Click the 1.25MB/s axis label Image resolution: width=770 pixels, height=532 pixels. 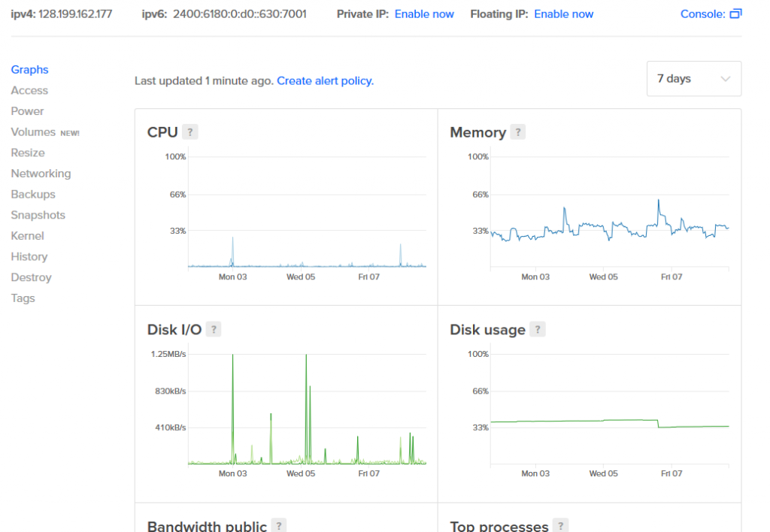pyautogui.click(x=168, y=355)
